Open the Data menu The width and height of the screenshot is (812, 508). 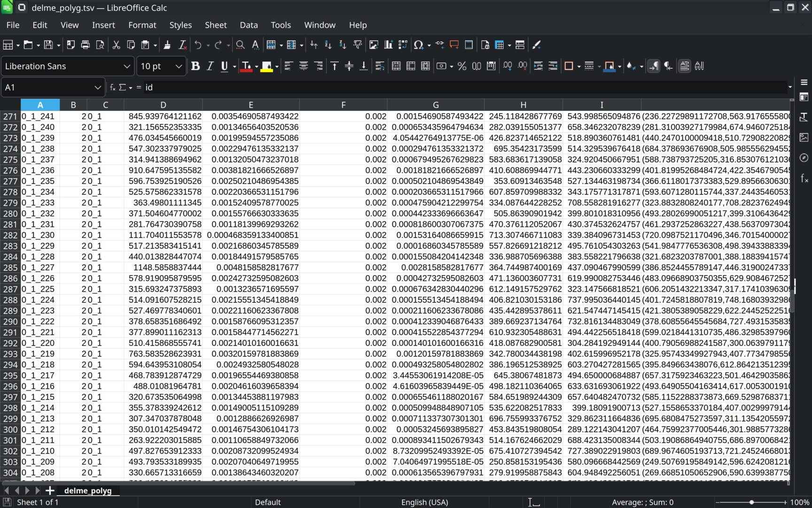coord(249,25)
